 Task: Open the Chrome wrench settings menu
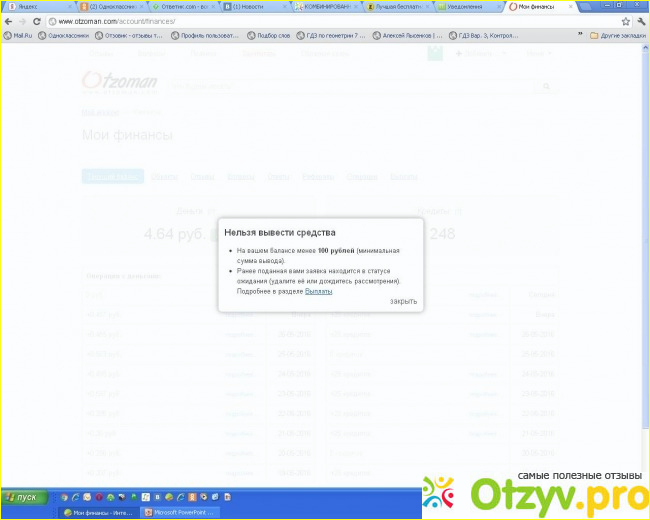click(x=640, y=21)
